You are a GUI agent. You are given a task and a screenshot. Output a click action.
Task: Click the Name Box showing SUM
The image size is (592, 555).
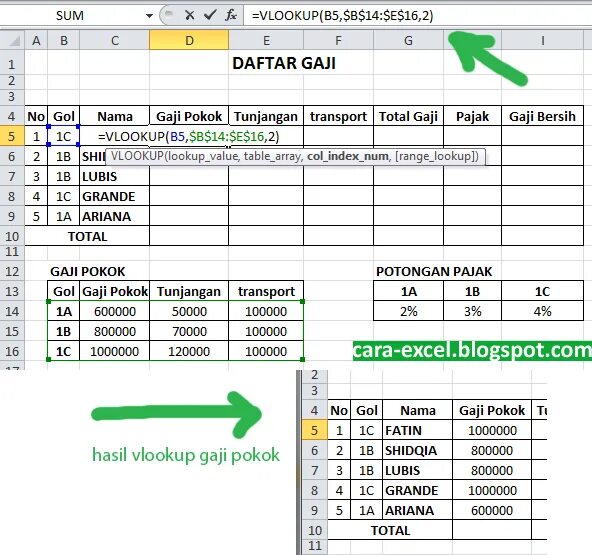pyautogui.click(x=70, y=15)
